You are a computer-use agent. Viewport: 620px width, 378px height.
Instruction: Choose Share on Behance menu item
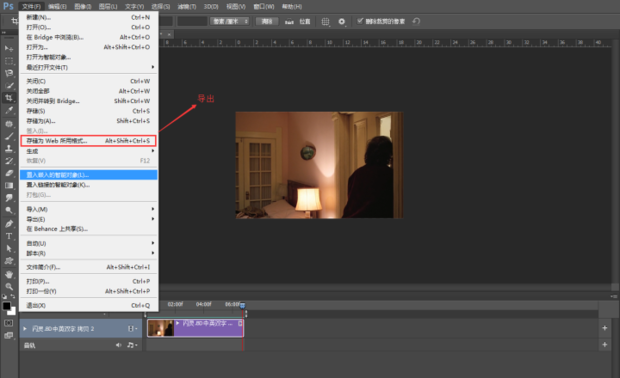[x=89, y=229]
